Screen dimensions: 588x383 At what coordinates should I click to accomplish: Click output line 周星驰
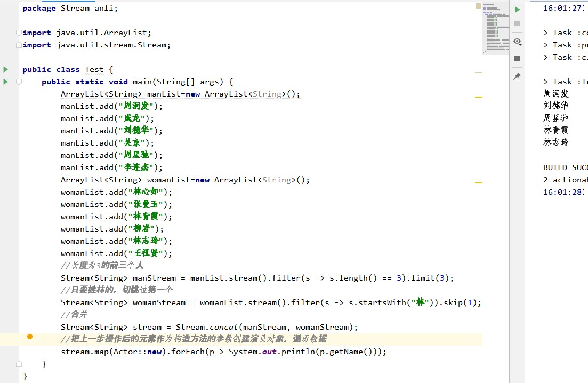click(x=556, y=118)
